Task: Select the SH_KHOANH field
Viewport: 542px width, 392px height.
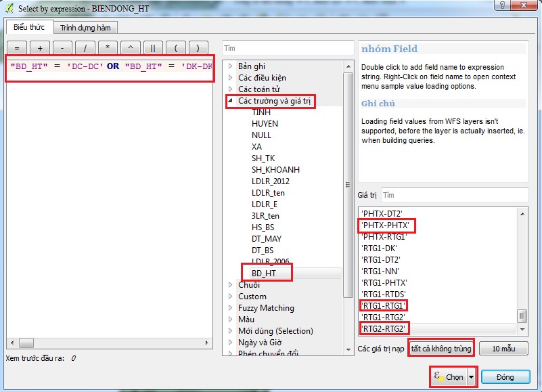Action: coord(275,169)
